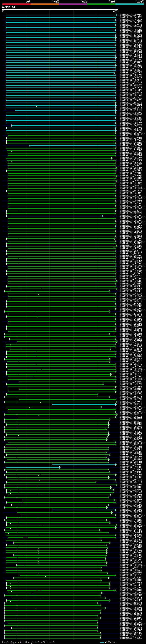
Task: Select hit UniRef100_C5LER4
Action: [x=131, y=334]
